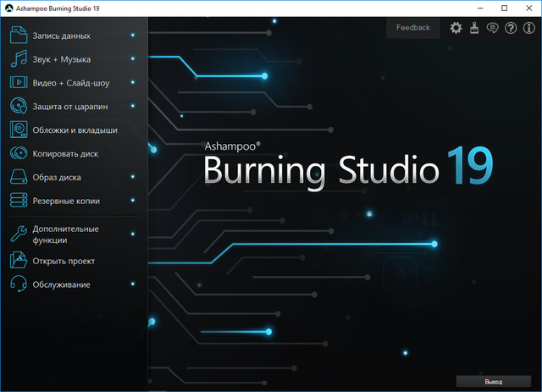The width and height of the screenshot is (542, 392).
Task: Click the Ashampoo app icon in title bar
Action: [10, 8]
